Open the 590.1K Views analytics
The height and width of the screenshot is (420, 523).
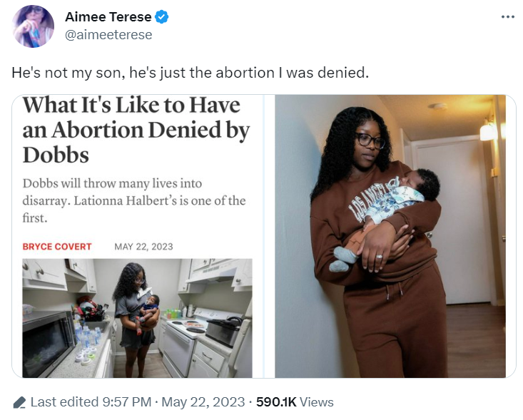(295, 402)
